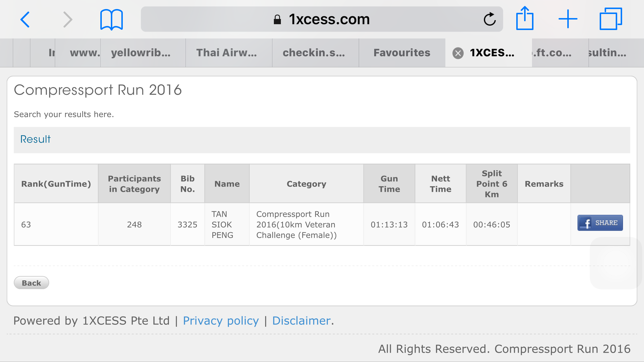The image size is (644, 362).
Task: Switch to the yellowrib... tab
Action: tap(141, 53)
